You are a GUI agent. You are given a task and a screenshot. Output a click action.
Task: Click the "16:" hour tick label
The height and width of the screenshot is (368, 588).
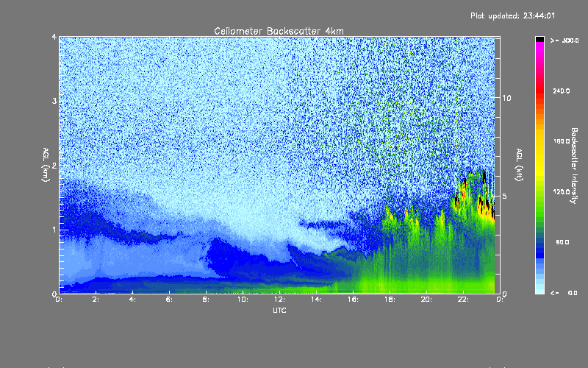pos(353,300)
